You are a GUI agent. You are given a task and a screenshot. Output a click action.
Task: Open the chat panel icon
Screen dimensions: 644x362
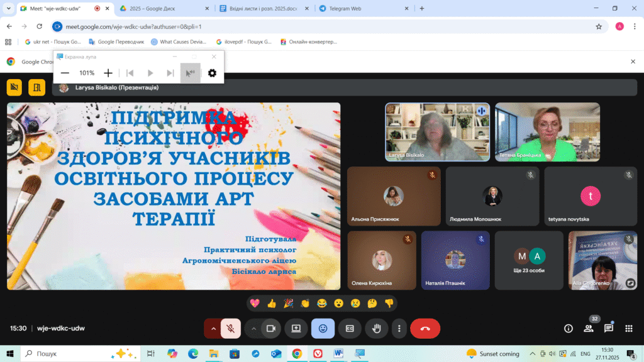608,328
